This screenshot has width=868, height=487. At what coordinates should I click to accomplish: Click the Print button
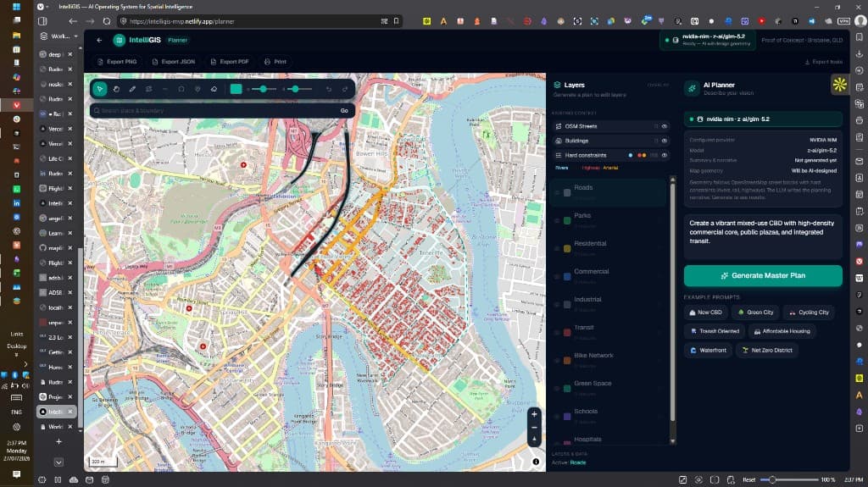[x=275, y=62]
